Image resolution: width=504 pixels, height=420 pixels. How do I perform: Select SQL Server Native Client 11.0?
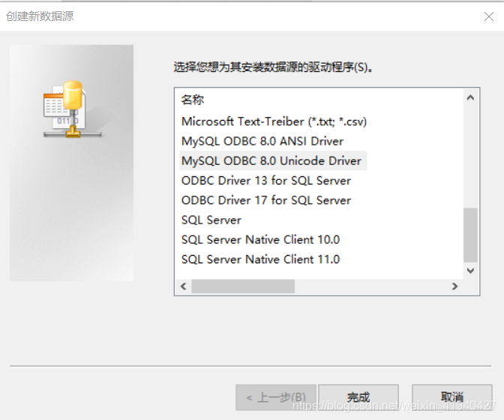[260, 259]
